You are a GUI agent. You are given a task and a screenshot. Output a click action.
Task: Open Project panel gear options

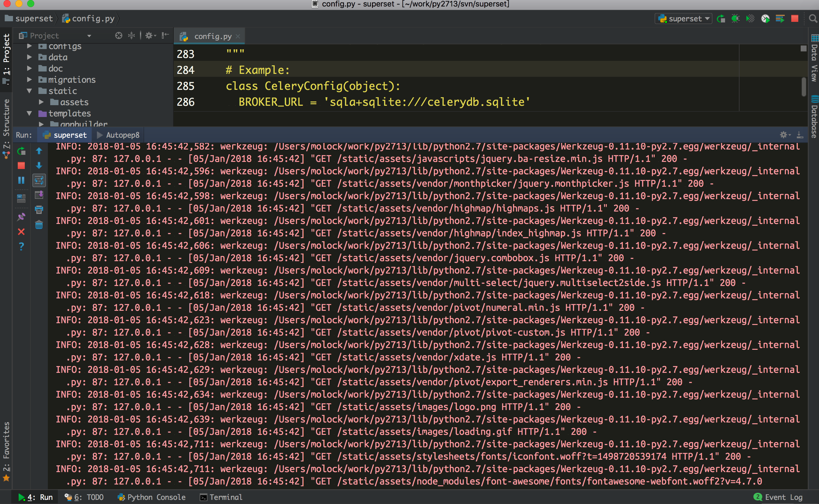point(150,36)
